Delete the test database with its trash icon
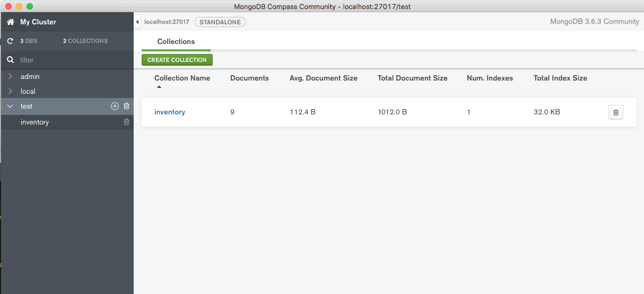Viewport: 644px width, 294px height. (126, 106)
